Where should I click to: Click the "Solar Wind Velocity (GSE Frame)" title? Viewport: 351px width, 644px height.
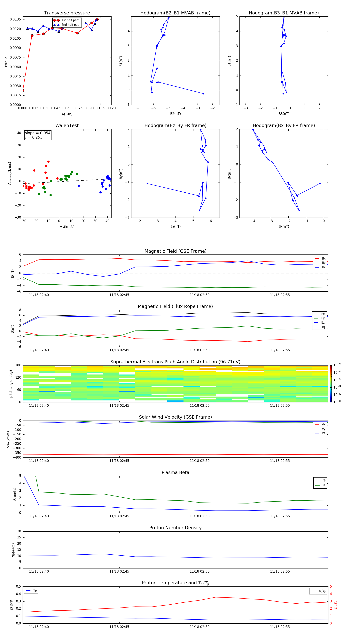(x=175, y=417)
